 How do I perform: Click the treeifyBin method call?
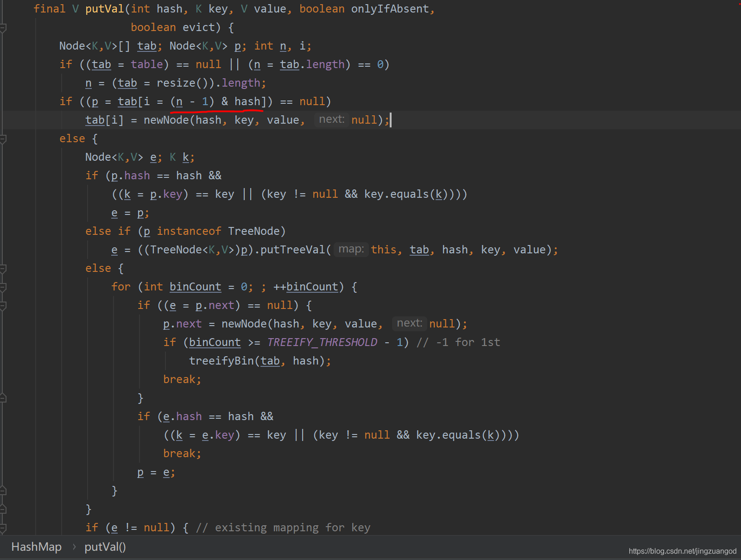point(222,361)
